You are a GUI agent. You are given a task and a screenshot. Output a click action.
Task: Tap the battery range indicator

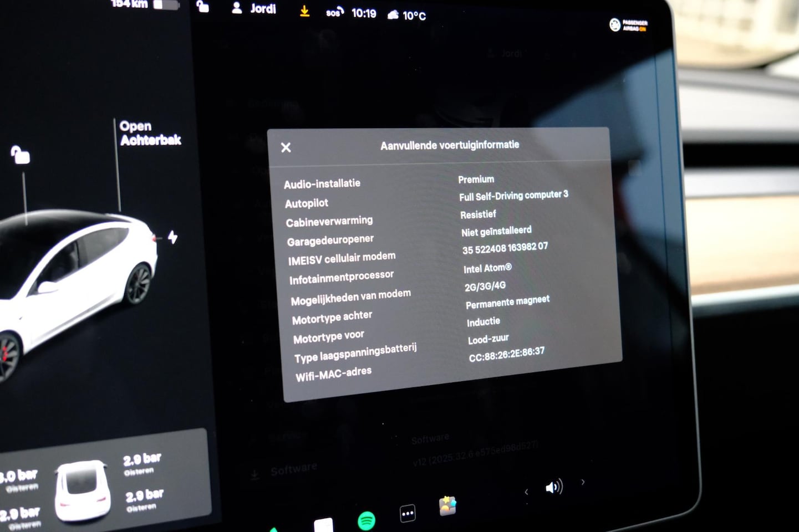pos(145,4)
